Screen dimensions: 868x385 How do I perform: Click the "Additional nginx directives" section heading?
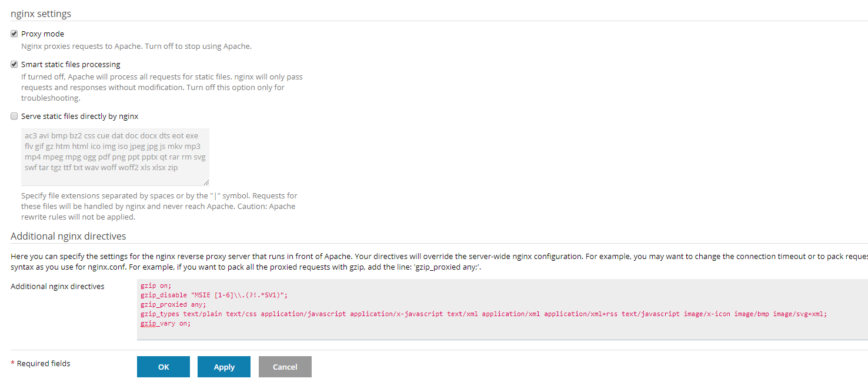(68, 237)
